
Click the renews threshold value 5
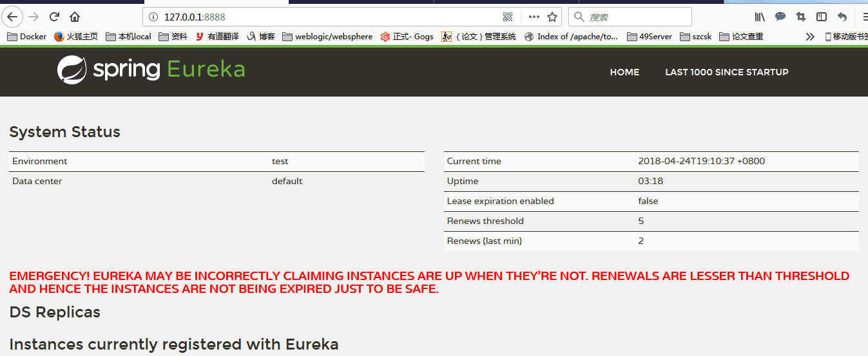pyautogui.click(x=641, y=221)
